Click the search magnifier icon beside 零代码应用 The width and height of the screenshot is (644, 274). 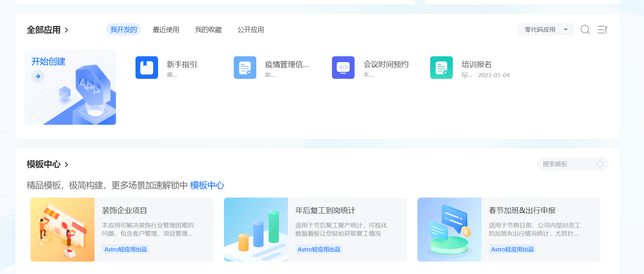click(x=585, y=29)
